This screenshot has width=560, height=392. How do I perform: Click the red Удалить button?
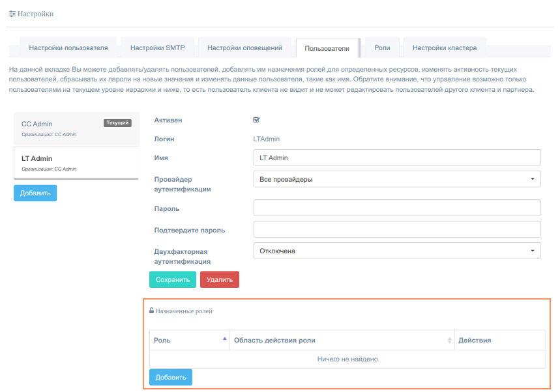click(220, 279)
